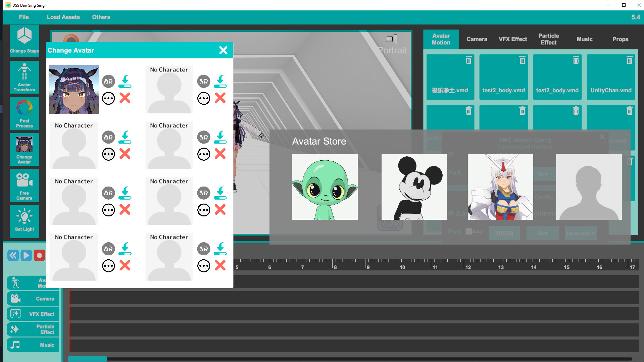Image resolution: width=644 pixels, height=362 pixels.
Task: Delete the 极乐净土.vmd motion clip
Action: (468, 60)
